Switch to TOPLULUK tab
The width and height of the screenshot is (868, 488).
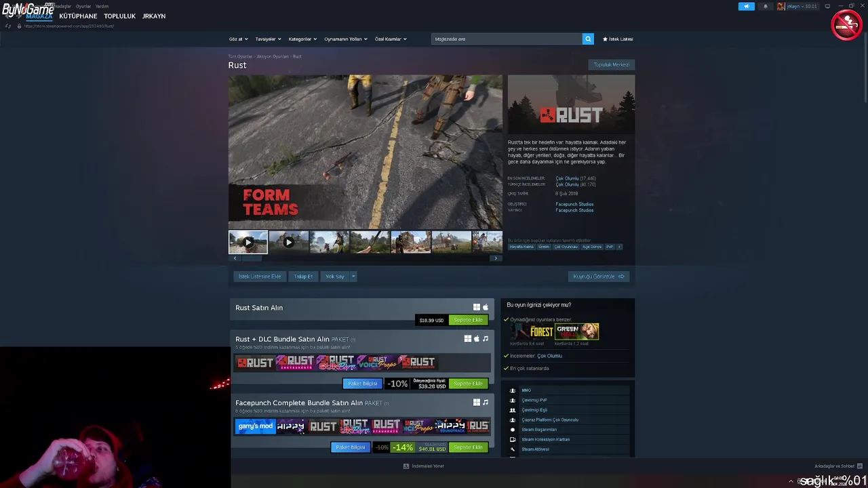click(119, 16)
